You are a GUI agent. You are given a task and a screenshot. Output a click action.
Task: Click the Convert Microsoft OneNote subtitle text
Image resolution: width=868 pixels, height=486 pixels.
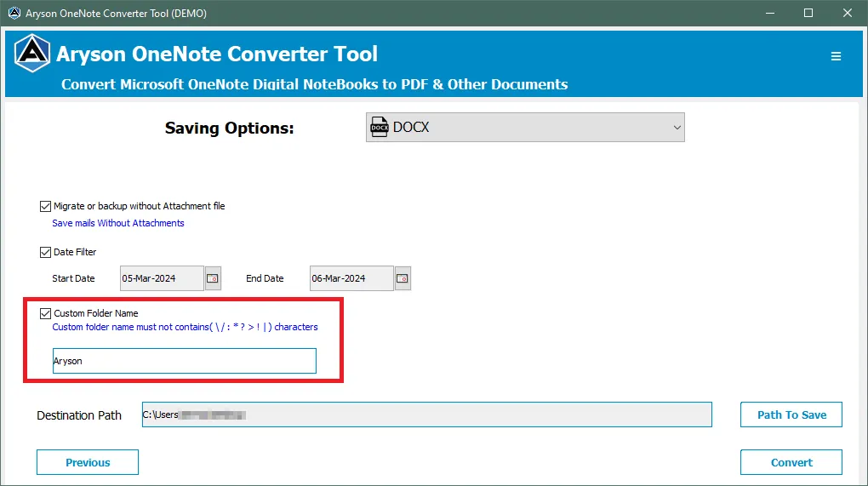(314, 84)
